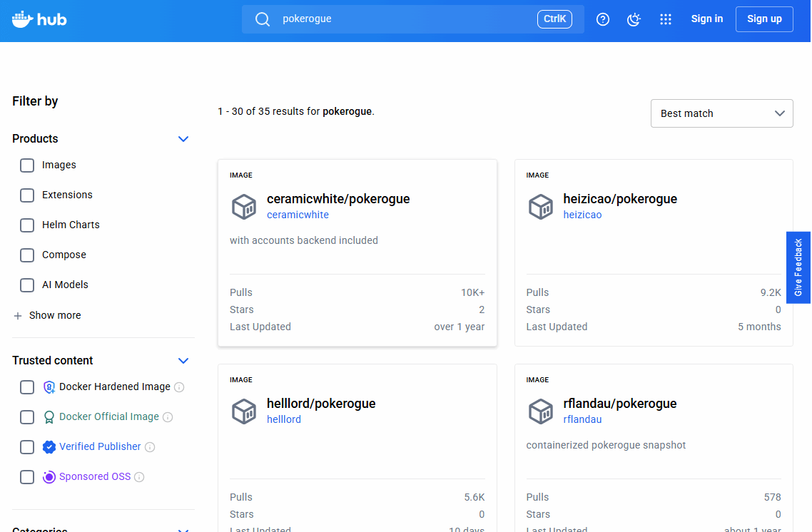Open the Best match sort dropdown
The height and width of the screenshot is (532, 812).
click(721, 113)
